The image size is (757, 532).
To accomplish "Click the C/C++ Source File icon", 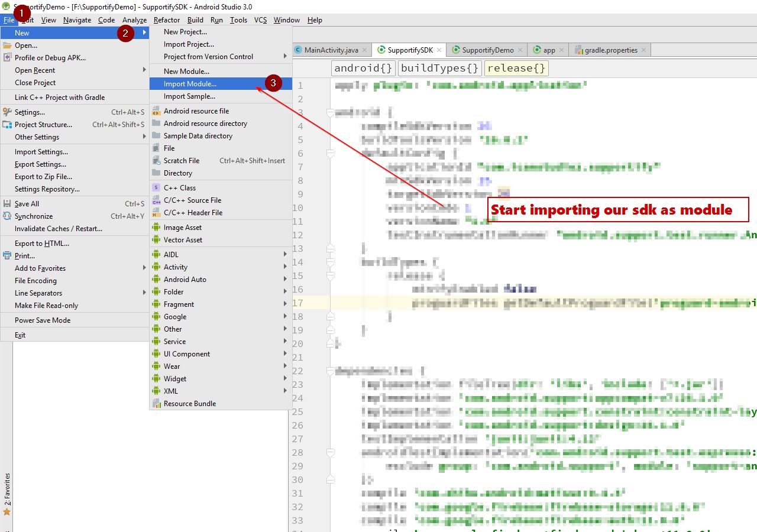I will (x=156, y=200).
